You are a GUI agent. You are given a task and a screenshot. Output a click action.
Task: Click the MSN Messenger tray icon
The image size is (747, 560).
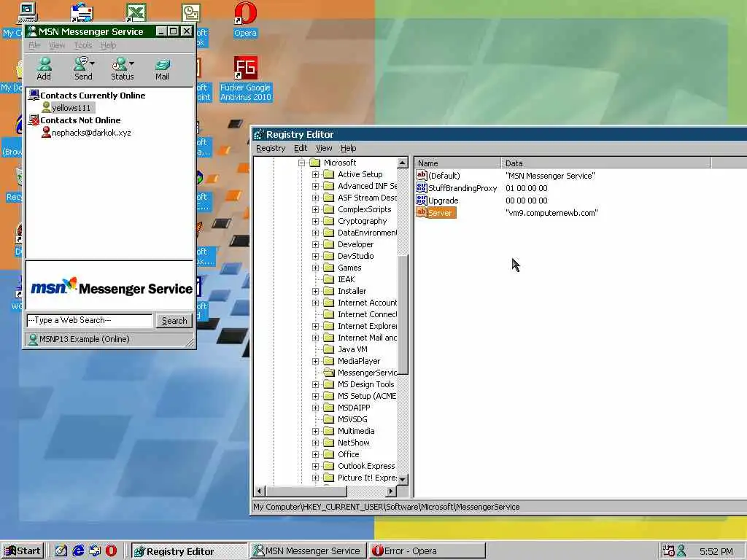(x=682, y=551)
